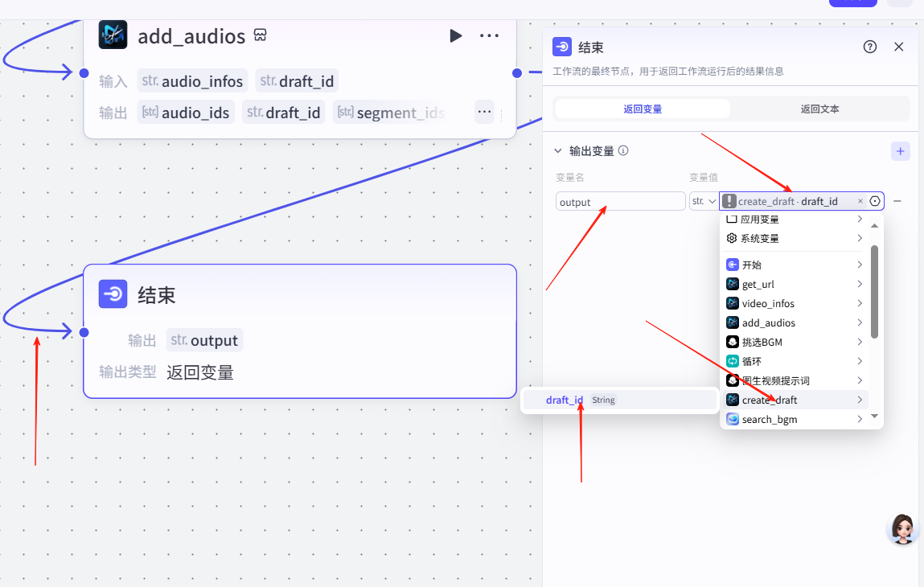Switch to 返回变量 tab
The width and height of the screenshot is (924, 587).
[643, 109]
